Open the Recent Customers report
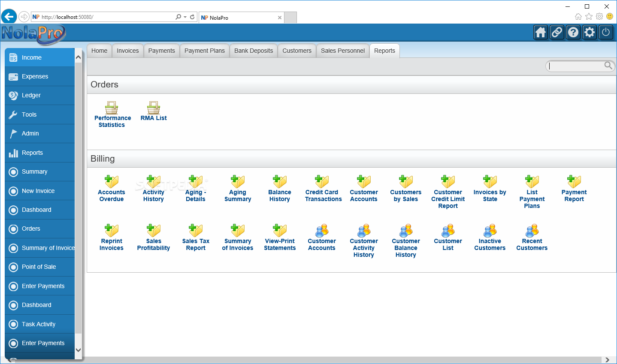This screenshot has height=364, width=617. (532, 237)
